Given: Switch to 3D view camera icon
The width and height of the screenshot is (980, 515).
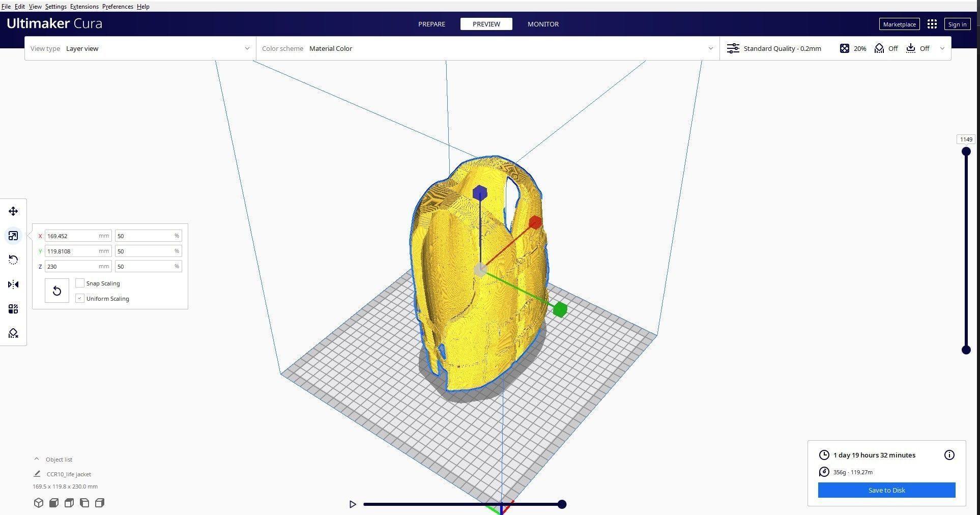Looking at the screenshot, I should coord(39,503).
